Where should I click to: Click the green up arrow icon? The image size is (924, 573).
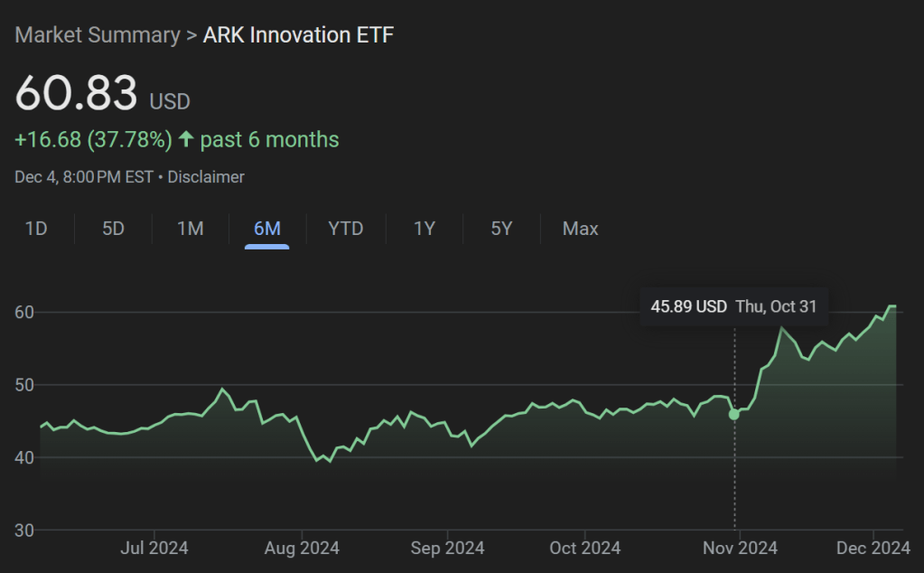186,139
